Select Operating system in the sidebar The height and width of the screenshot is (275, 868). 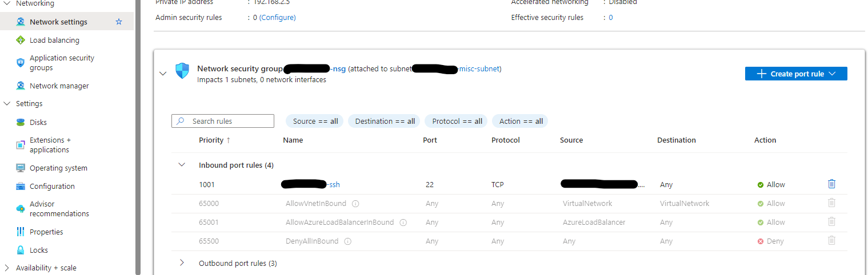(58, 168)
